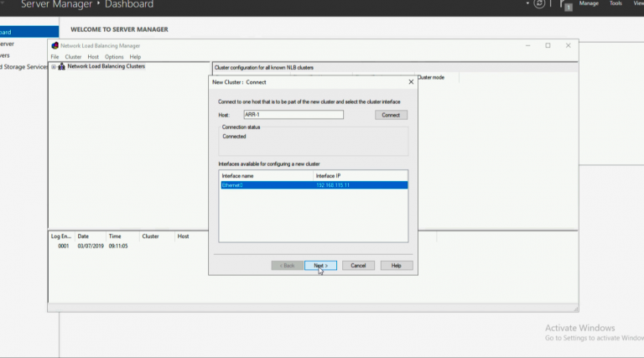The height and width of the screenshot is (358, 644).
Task: Select log entry 0001
Action: [x=63, y=246]
